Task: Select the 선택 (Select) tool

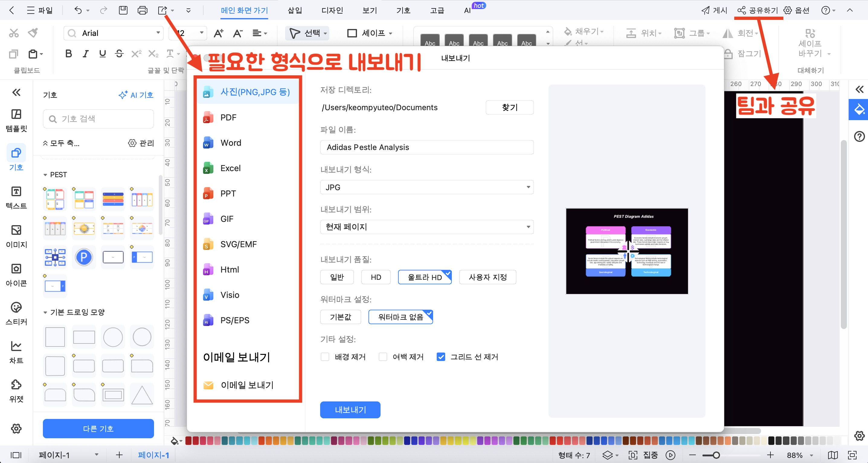Action: [x=307, y=33]
